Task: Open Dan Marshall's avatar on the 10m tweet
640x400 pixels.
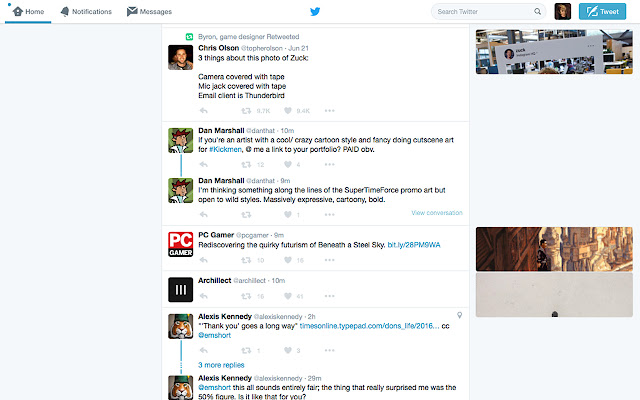Action: [x=180, y=140]
